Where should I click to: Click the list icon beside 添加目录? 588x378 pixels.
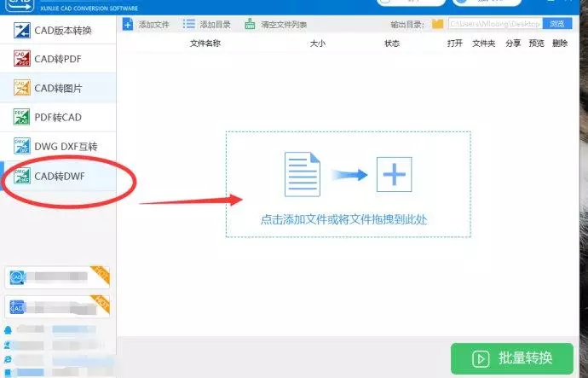click(x=188, y=25)
